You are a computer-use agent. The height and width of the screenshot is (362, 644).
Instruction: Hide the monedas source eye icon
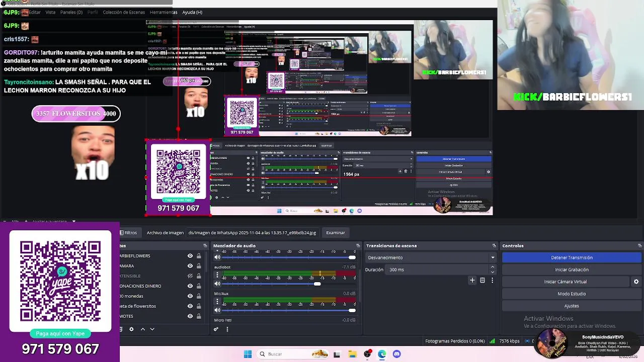pos(190,296)
